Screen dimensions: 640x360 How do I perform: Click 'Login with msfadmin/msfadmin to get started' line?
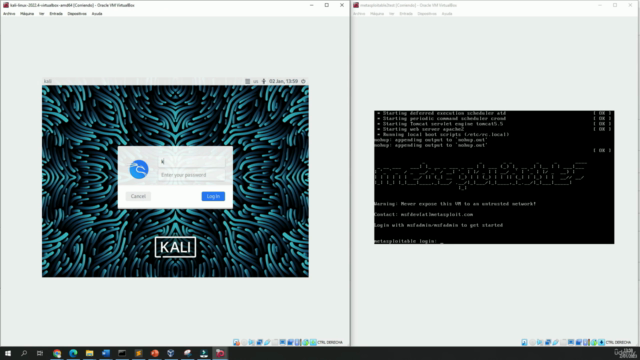[438, 225]
